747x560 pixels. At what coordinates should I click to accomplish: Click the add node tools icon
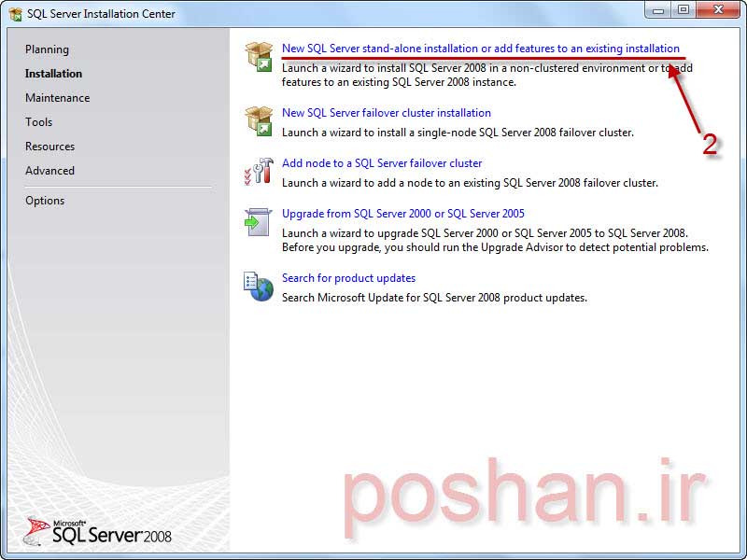coord(258,172)
